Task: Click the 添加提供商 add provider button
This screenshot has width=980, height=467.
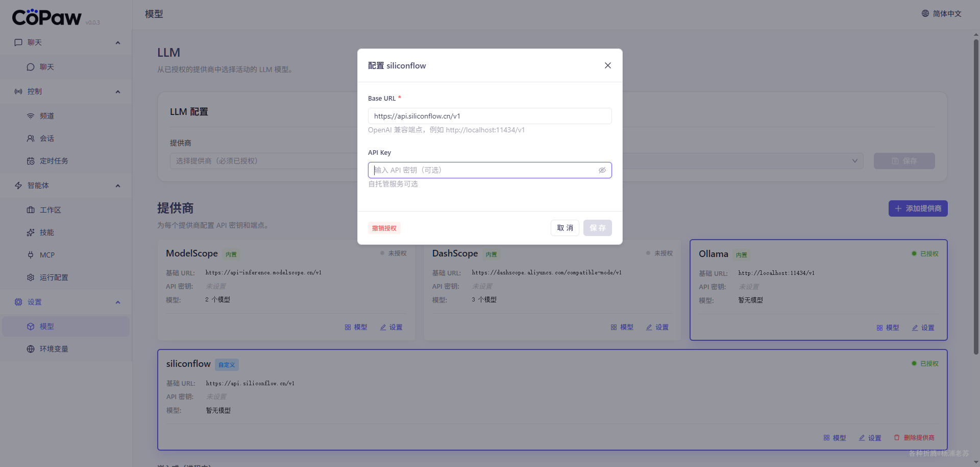Action: pos(918,208)
